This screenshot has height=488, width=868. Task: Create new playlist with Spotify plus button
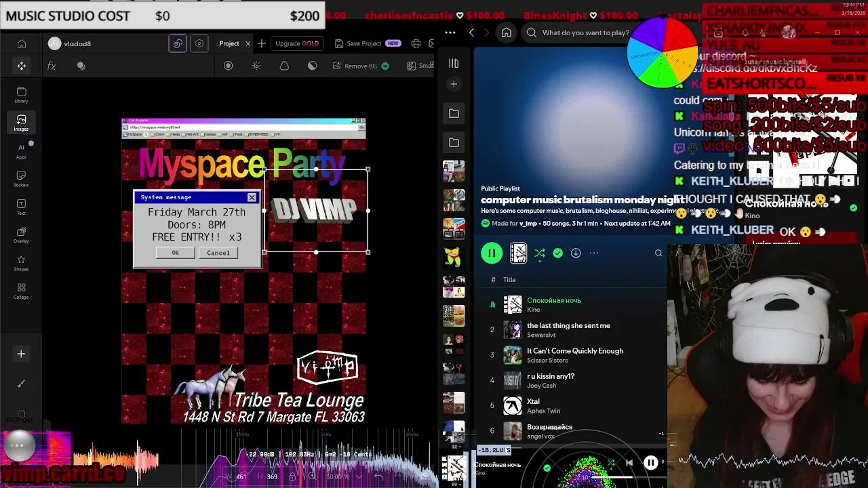pos(454,84)
